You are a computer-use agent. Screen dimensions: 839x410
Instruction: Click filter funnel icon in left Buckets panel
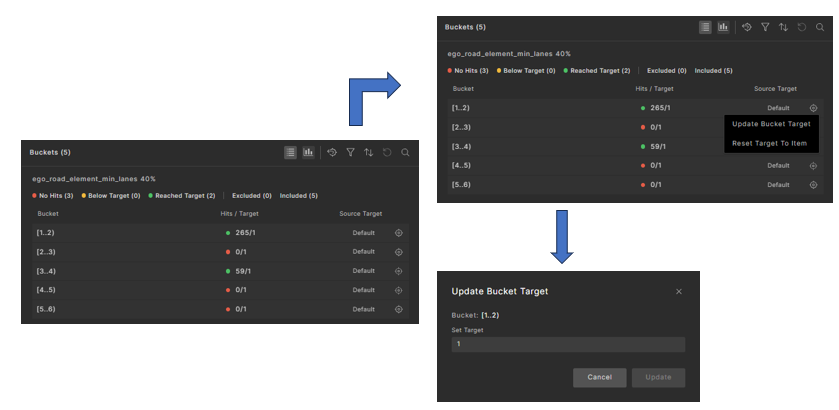click(350, 152)
